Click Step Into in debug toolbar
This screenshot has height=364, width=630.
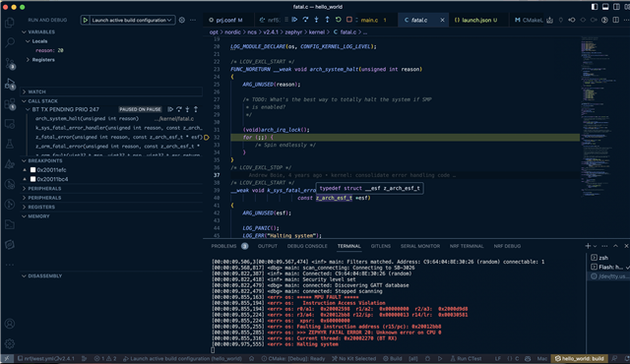(316, 20)
